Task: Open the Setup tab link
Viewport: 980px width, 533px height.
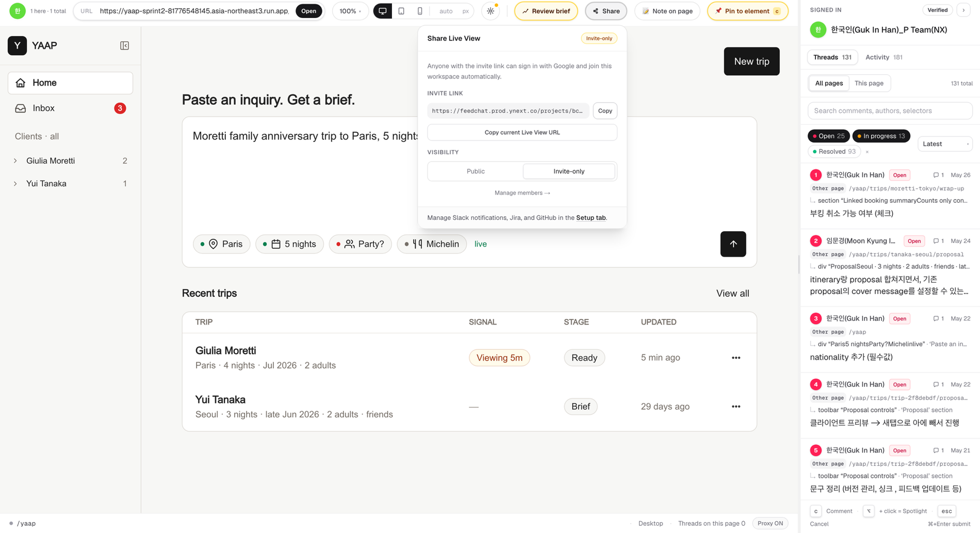Action: (x=591, y=218)
